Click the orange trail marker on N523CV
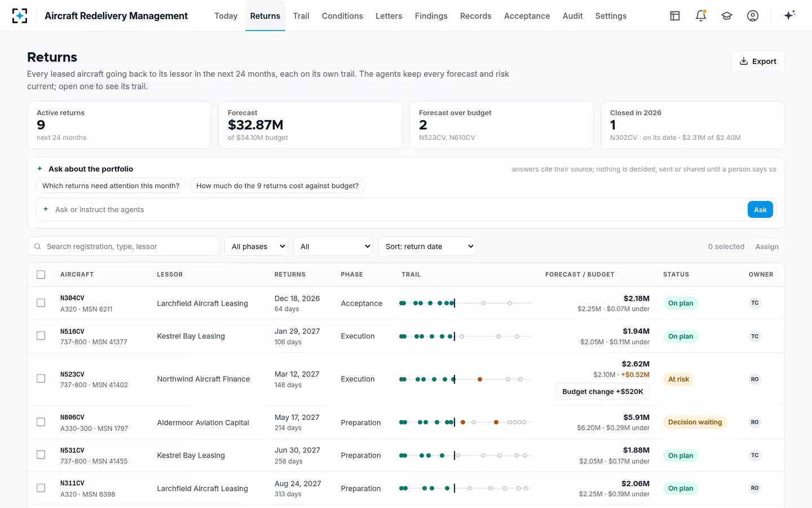Viewport: 812px width, 508px height. [x=480, y=379]
